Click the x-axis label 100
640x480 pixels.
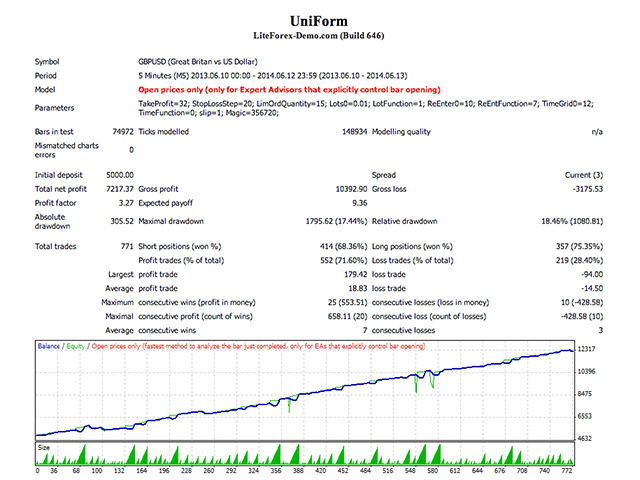coord(97,471)
